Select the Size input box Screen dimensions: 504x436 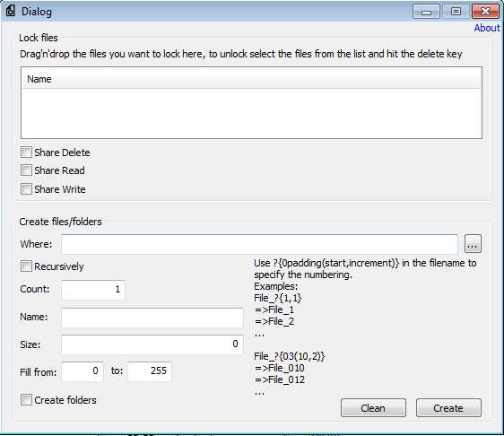(x=152, y=344)
